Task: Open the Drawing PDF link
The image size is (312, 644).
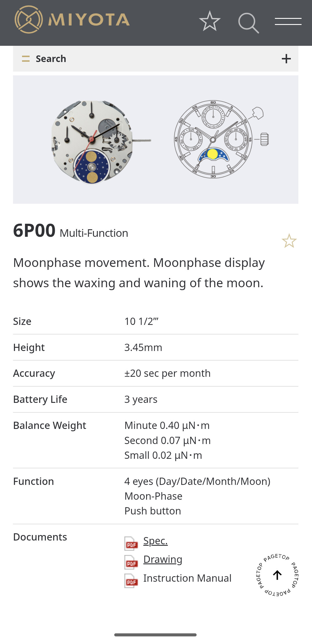Action: coord(163,559)
